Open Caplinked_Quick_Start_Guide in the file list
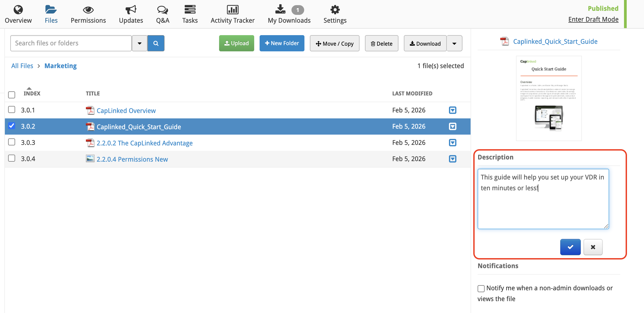 tap(139, 127)
